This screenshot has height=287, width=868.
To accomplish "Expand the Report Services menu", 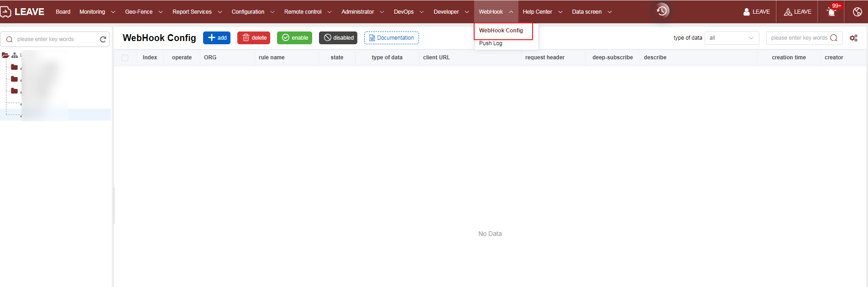I will click(197, 12).
